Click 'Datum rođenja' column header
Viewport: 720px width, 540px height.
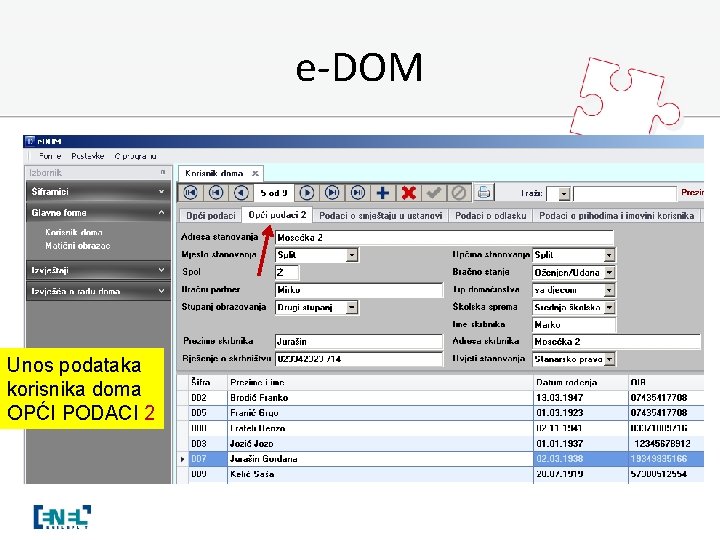point(580,382)
